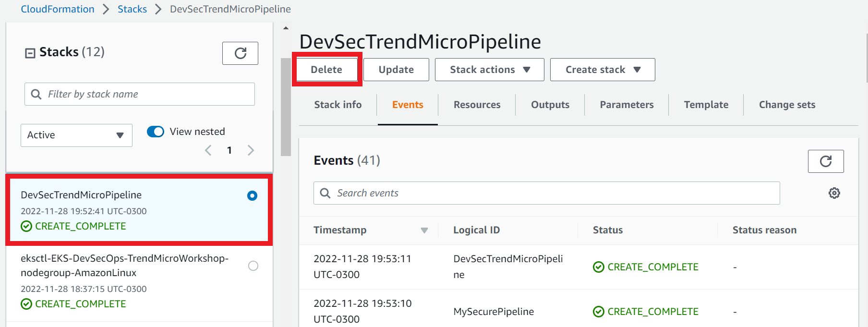Click the Timestamp column header

coord(340,230)
